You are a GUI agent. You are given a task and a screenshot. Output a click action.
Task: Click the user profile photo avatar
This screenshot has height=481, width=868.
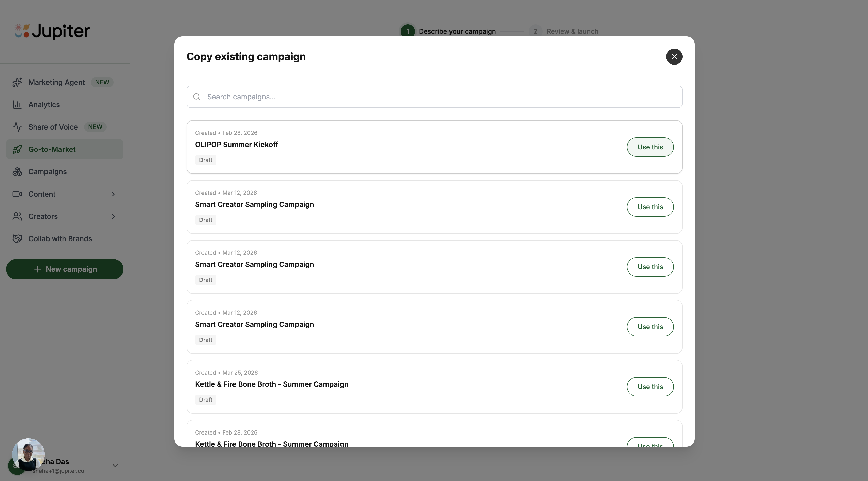point(28,454)
